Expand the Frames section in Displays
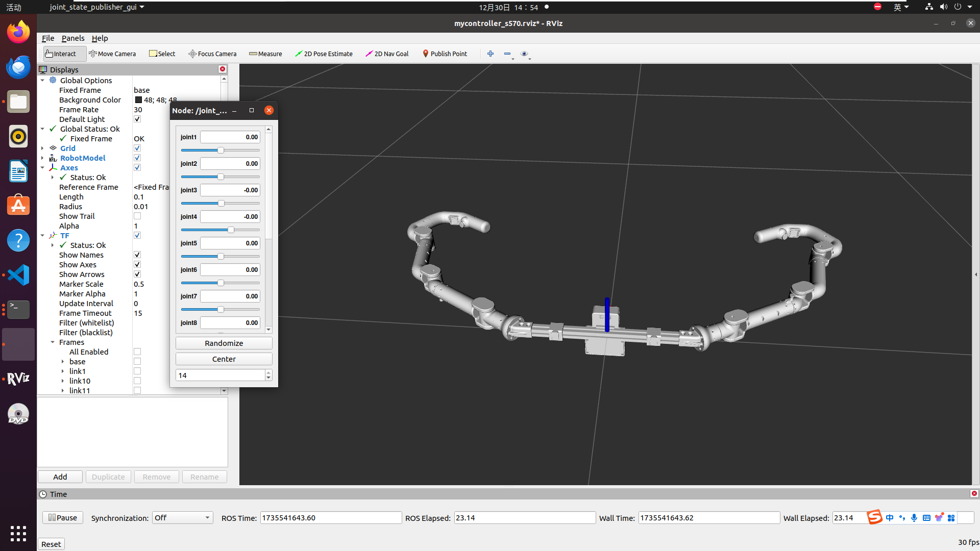Viewport: 980px width, 551px height. (53, 342)
